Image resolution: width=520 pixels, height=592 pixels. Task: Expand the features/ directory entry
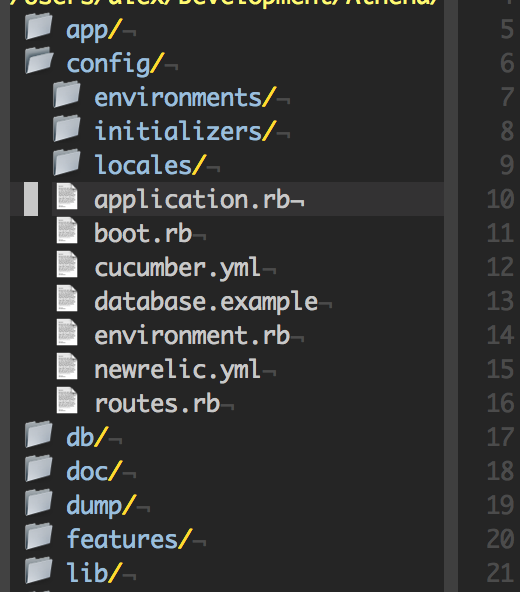[x=130, y=539]
